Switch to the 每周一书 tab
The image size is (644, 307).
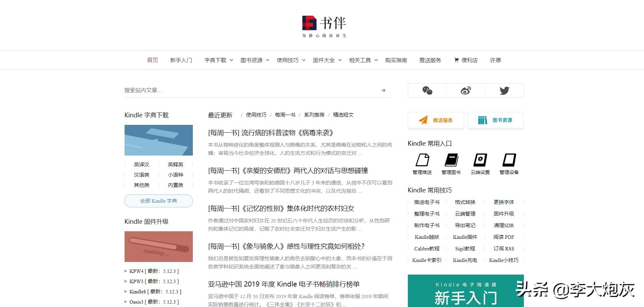(285, 115)
